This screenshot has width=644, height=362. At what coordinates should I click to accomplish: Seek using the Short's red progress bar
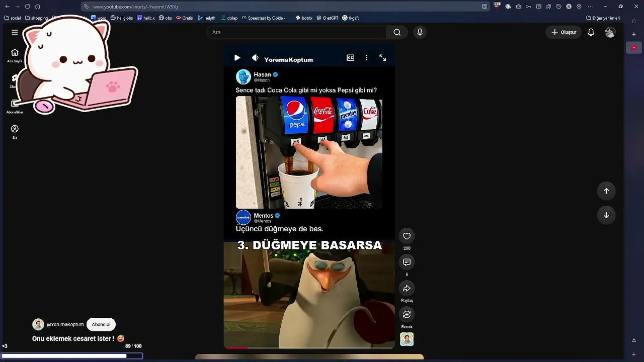point(309,347)
